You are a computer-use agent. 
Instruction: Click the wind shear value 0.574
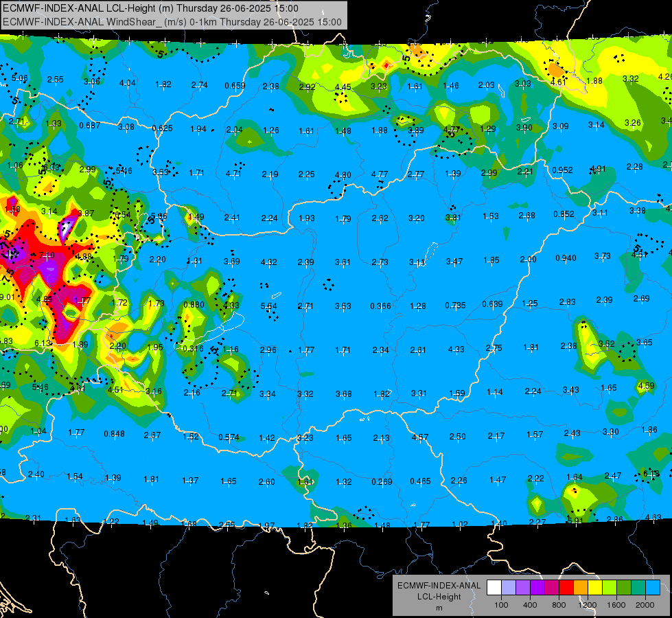pos(229,437)
